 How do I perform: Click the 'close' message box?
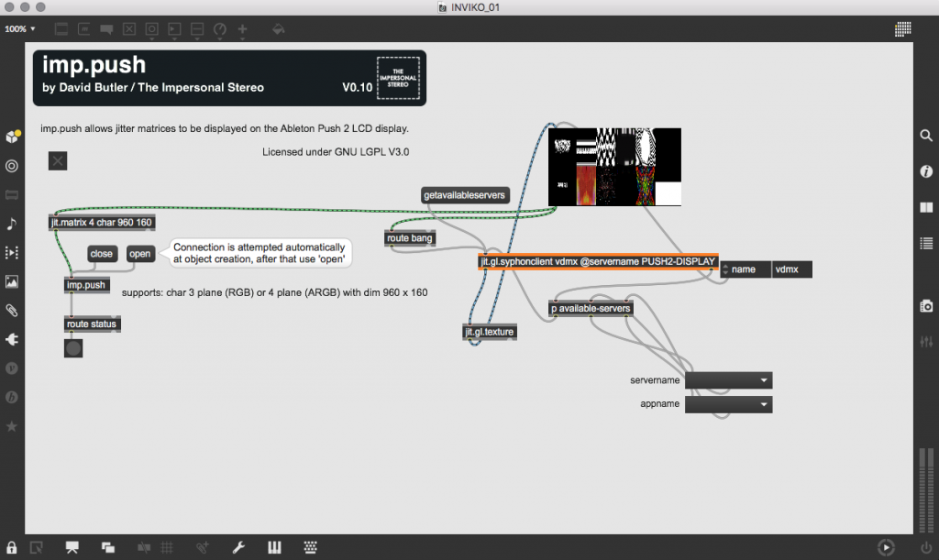101,254
